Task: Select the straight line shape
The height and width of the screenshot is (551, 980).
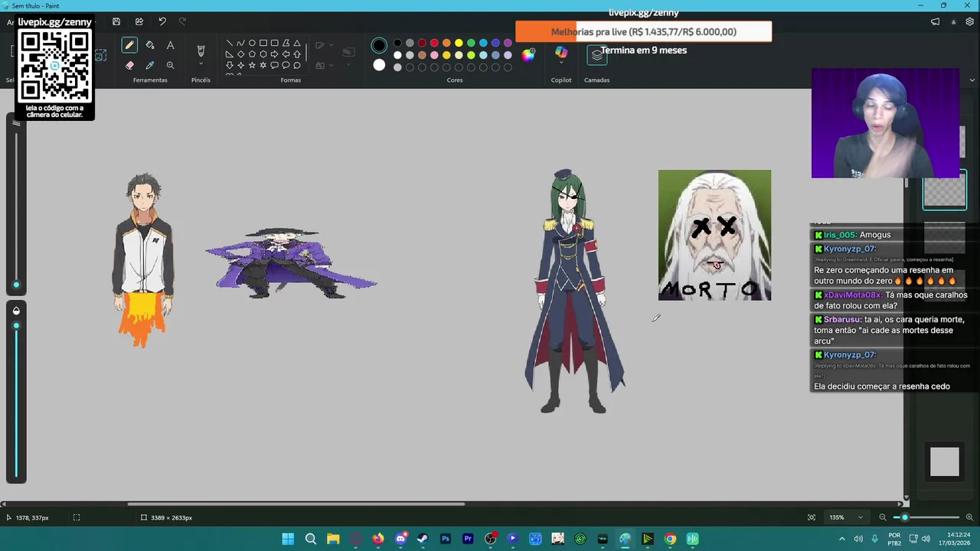Action: (229, 44)
